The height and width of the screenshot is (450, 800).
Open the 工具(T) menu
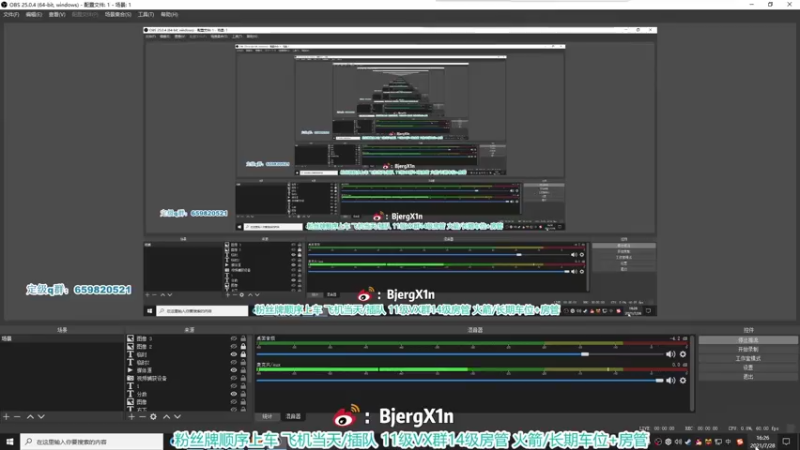(146, 14)
